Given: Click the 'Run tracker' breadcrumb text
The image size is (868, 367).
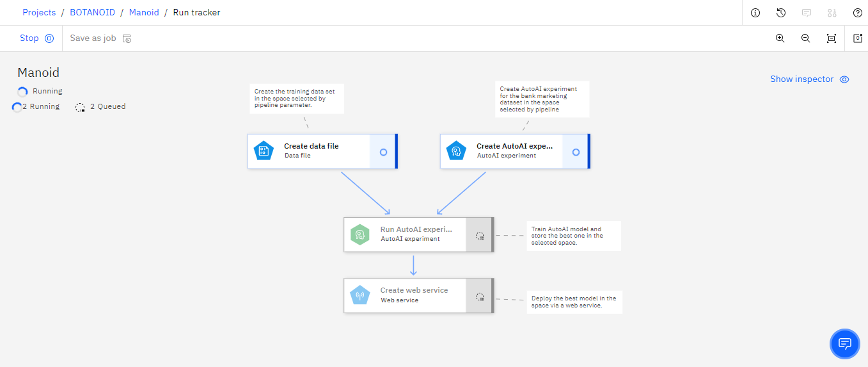Looking at the screenshot, I should point(196,12).
